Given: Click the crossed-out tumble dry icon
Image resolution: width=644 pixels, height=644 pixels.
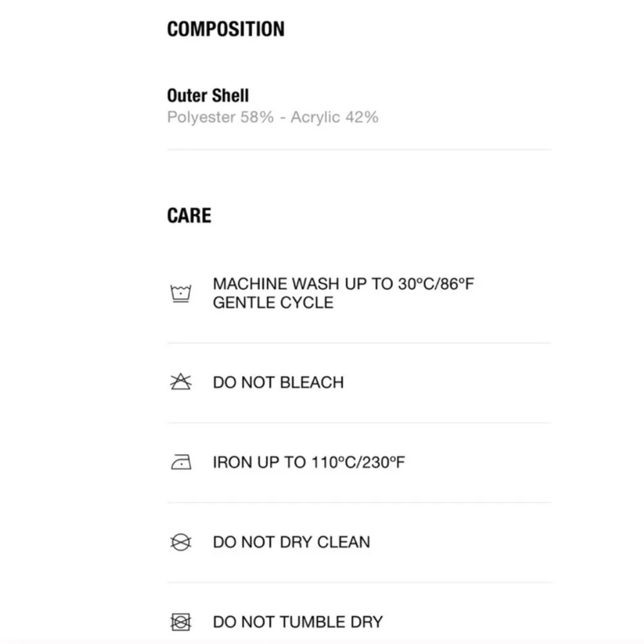Looking at the screenshot, I should coord(181,622).
